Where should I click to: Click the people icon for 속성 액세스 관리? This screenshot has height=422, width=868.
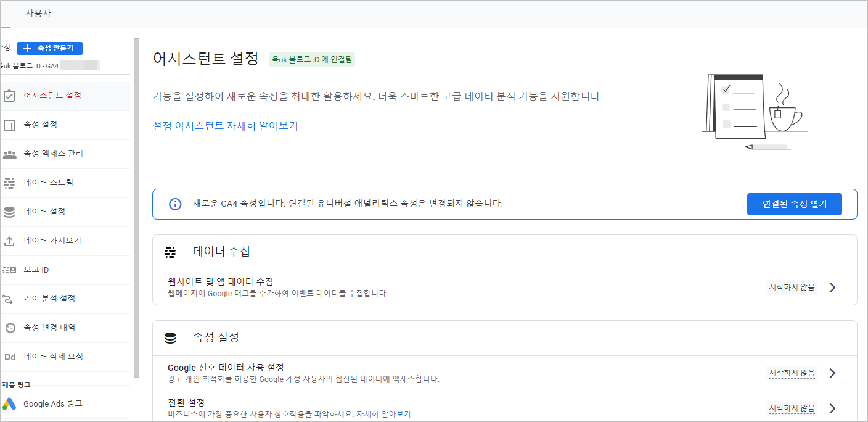point(9,154)
